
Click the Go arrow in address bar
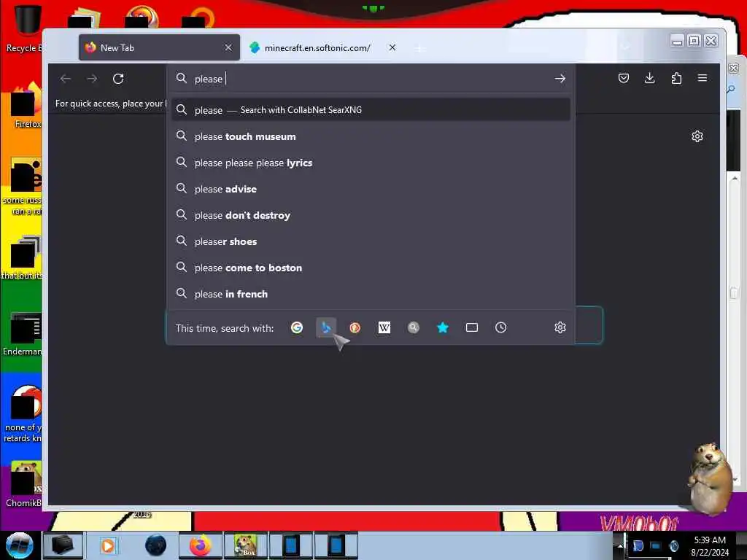560,79
